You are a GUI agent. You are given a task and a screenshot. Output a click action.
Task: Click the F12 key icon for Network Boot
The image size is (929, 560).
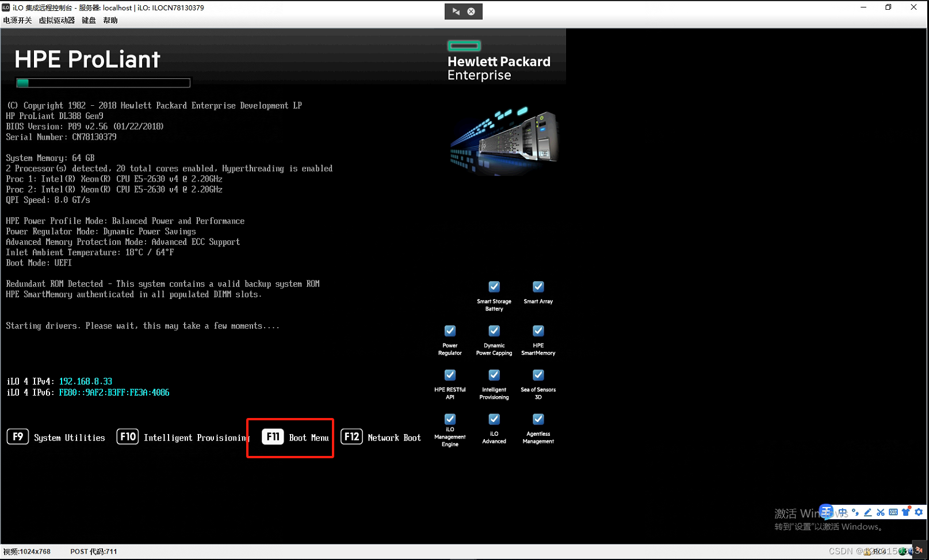[x=351, y=436]
